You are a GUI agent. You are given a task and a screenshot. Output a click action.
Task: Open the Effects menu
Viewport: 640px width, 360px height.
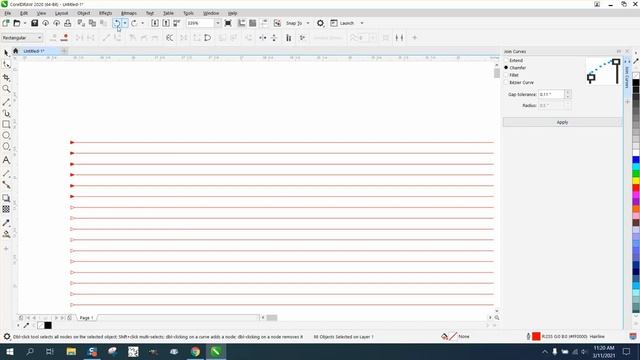105,13
